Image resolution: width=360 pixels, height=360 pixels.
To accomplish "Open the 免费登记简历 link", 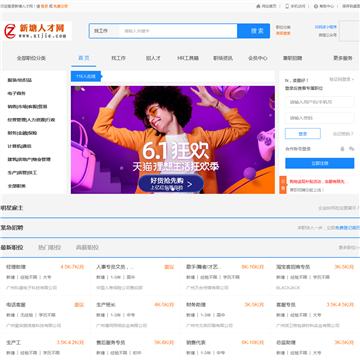I will click(347, 228).
